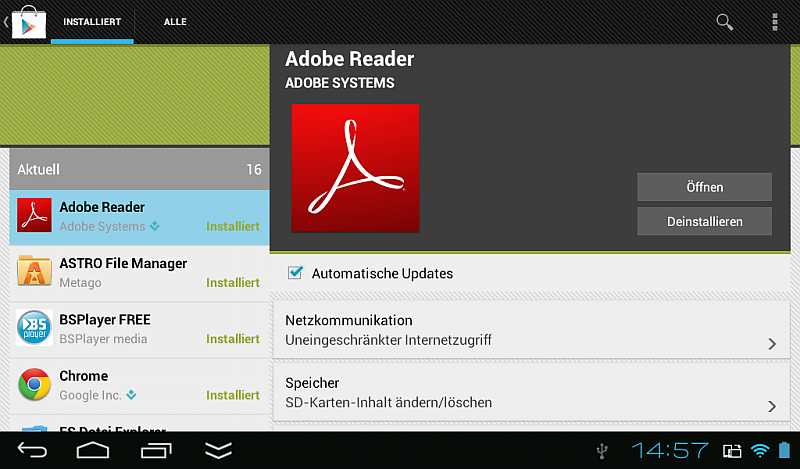Toggle the Automatische Updates checkbox
Screen dimensions: 800x469
295,273
